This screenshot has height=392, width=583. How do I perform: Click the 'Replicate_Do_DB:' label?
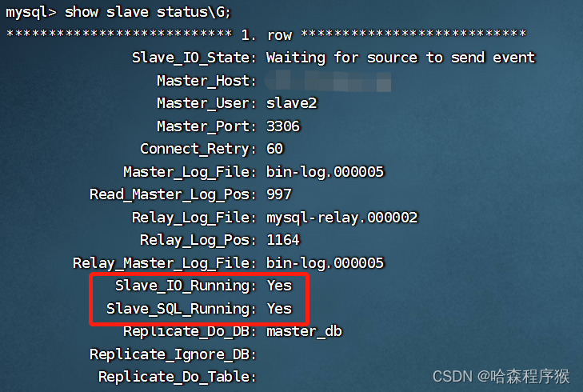190,331
